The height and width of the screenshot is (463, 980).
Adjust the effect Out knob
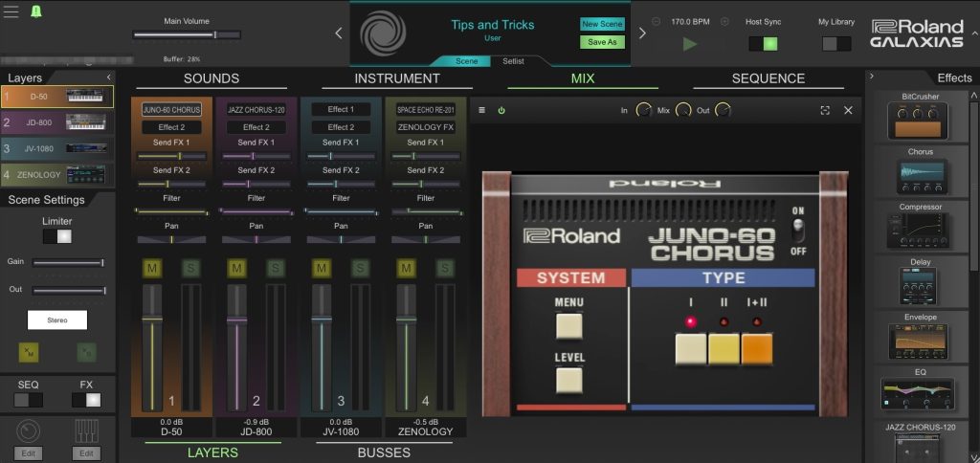click(x=723, y=111)
